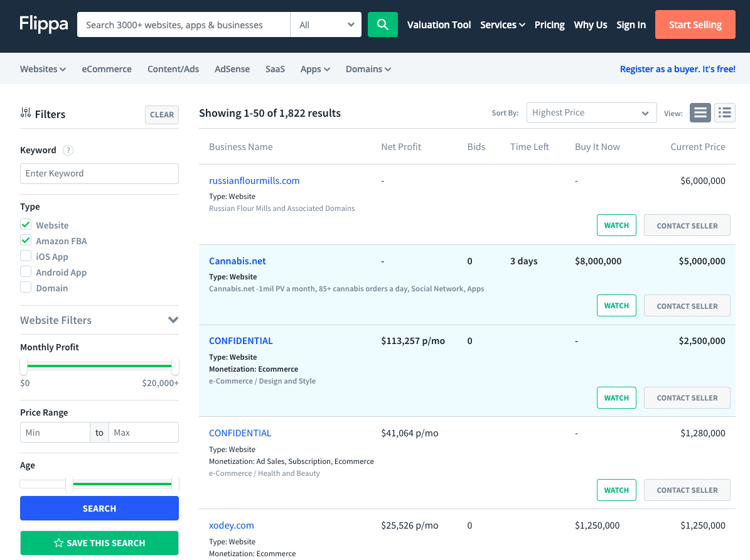
Task: Click the Flippa logo
Action: (x=43, y=24)
